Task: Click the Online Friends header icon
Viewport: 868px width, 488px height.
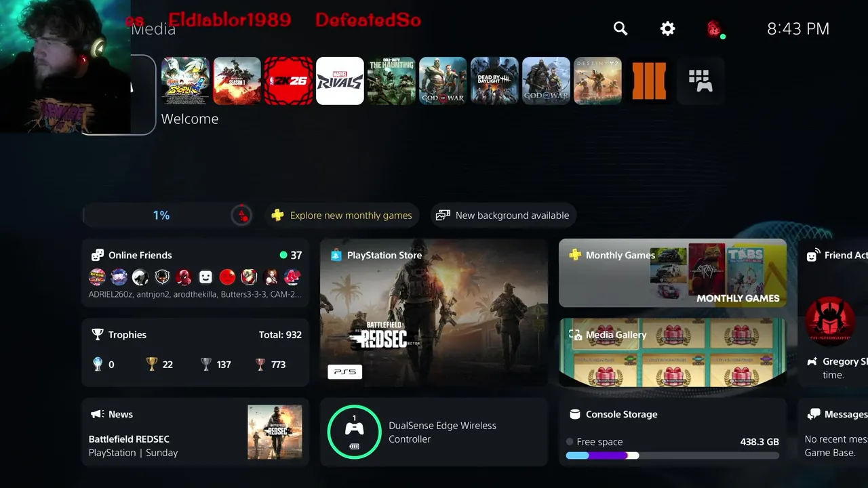Action: 98,256
